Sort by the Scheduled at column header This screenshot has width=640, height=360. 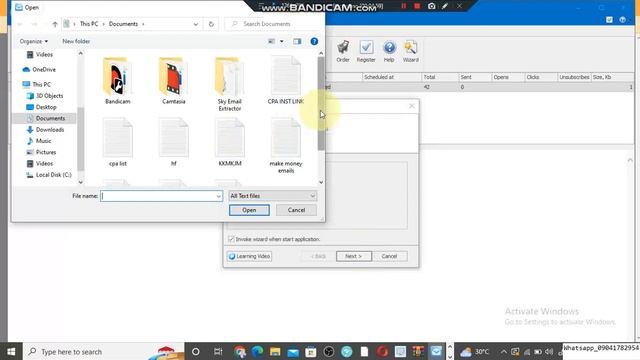[x=391, y=77]
